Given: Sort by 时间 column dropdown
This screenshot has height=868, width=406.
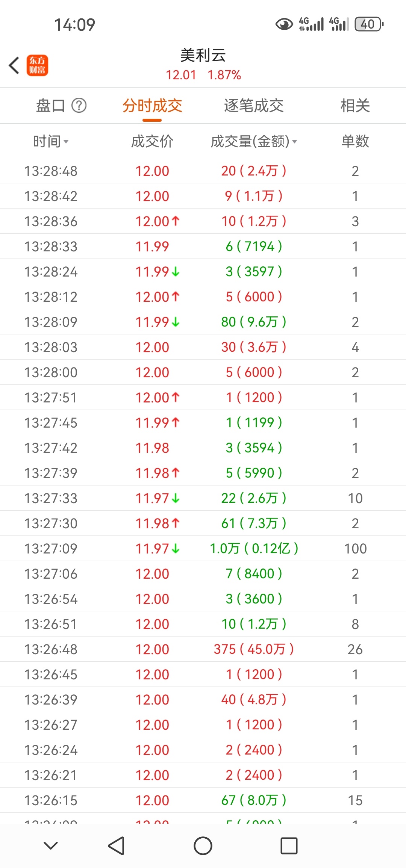Looking at the screenshot, I should [x=51, y=142].
